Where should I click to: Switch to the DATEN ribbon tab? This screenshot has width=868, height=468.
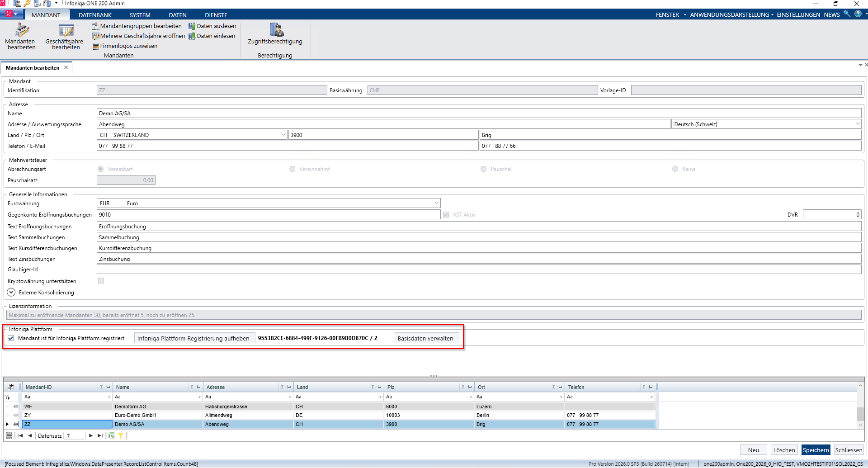click(x=178, y=15)
